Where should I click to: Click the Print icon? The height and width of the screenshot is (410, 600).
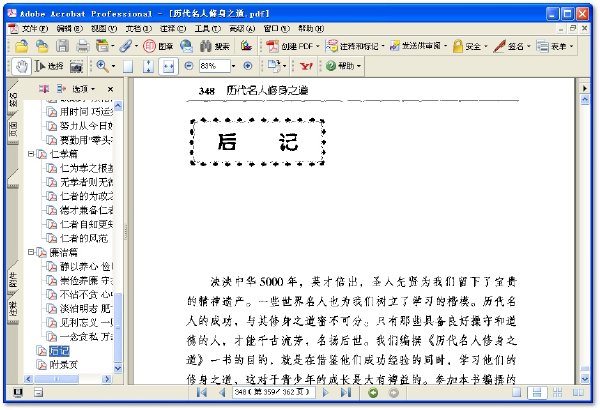(x=83, y=46)
